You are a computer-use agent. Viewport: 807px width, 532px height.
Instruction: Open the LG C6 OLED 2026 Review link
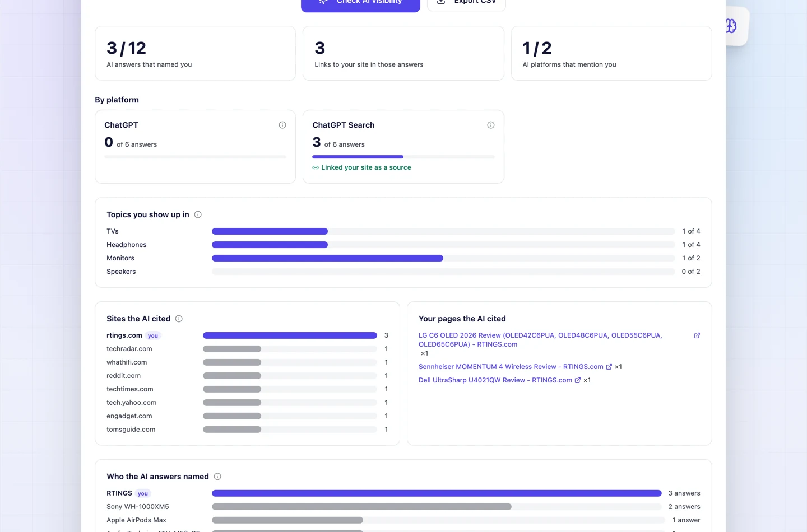coord(540,340)
